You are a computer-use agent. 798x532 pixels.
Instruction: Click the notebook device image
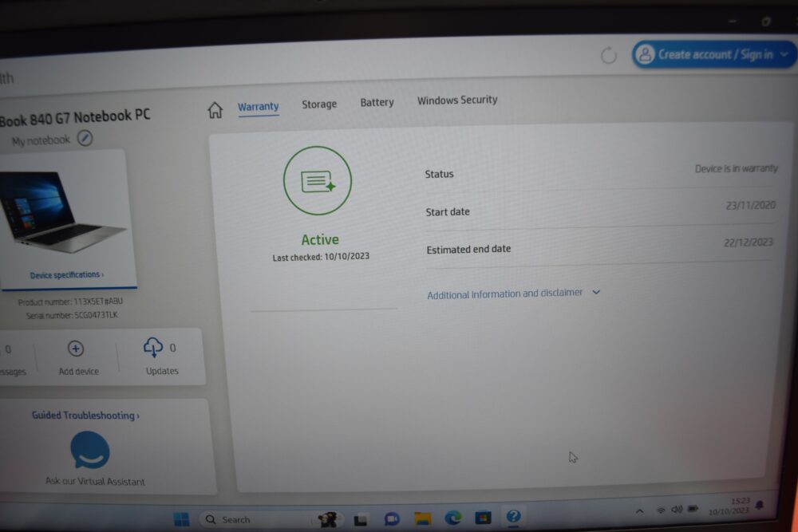pyautogui.click(x=62, y=211)
